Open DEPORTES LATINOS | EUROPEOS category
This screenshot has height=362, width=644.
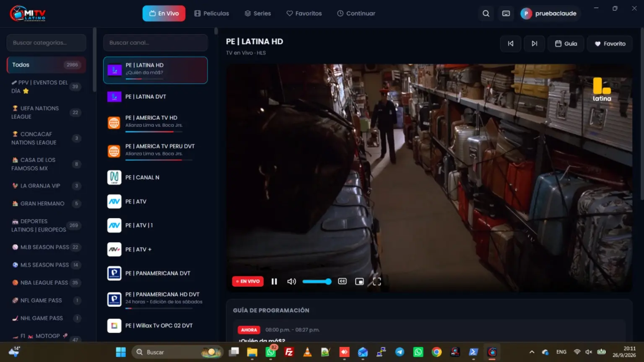coord(47,225)
